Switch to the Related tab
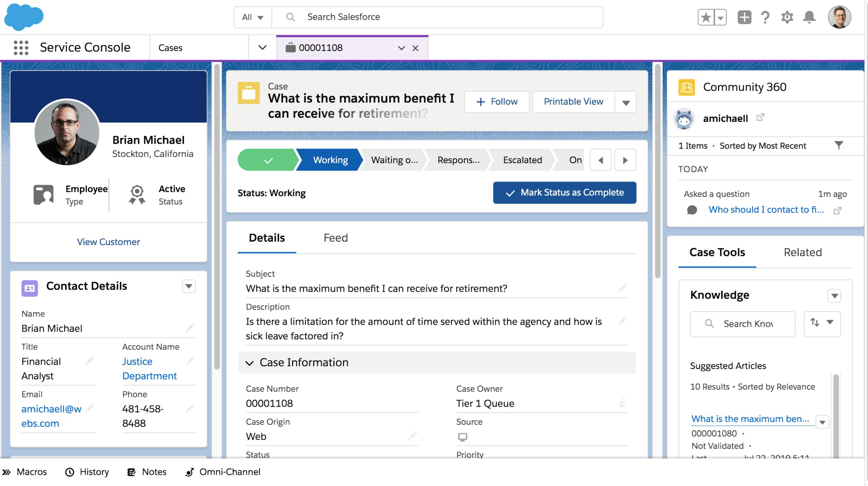 point(803,252)
